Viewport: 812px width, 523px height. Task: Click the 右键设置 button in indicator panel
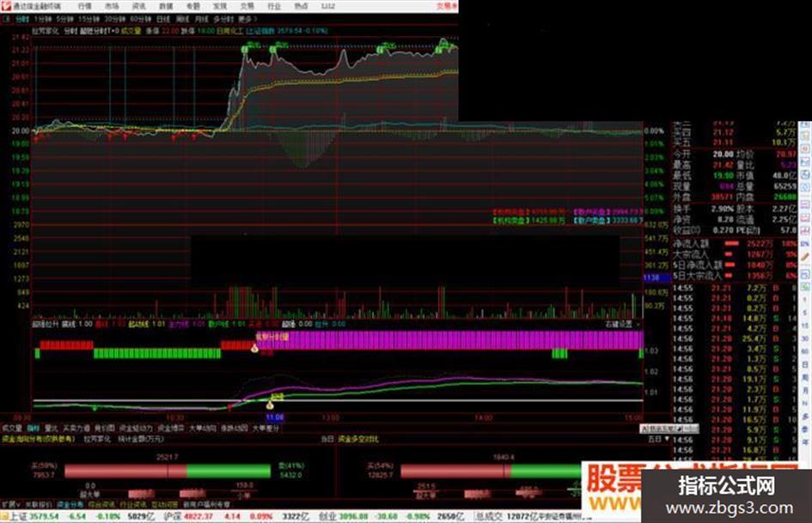(x=619, y=324)
